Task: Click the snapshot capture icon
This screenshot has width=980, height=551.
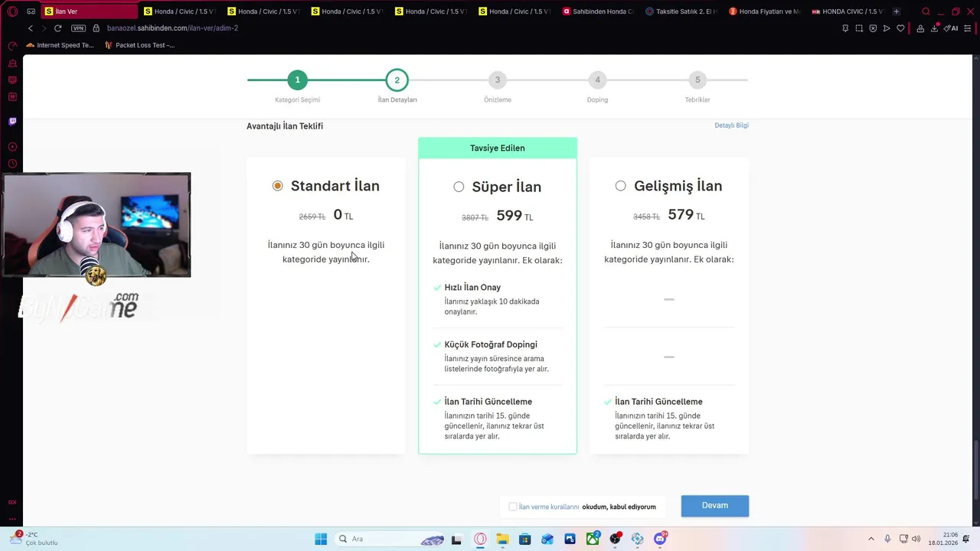Action: click(859, 28)
